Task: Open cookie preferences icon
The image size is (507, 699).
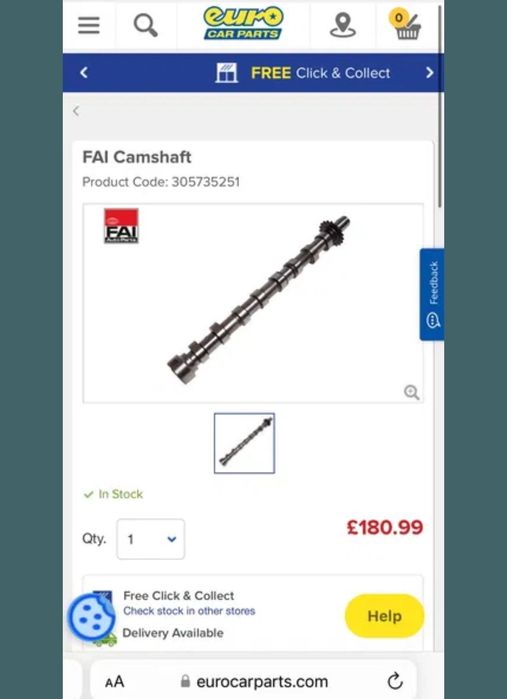Action: (x=91, y=617)
